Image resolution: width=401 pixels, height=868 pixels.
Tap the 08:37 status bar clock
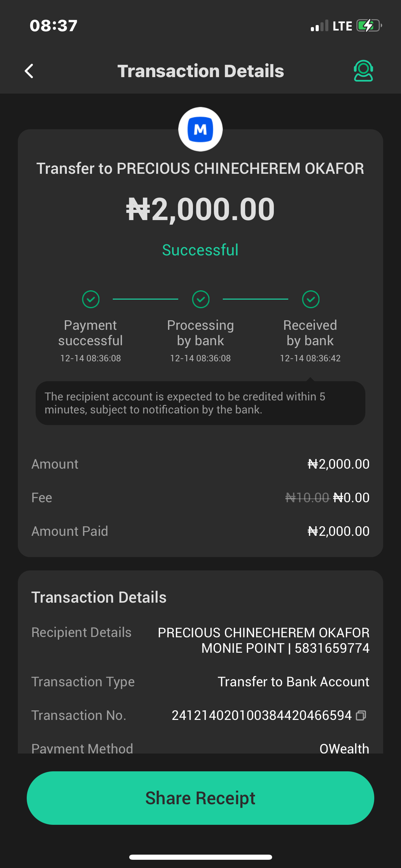[x=53, y=26]
